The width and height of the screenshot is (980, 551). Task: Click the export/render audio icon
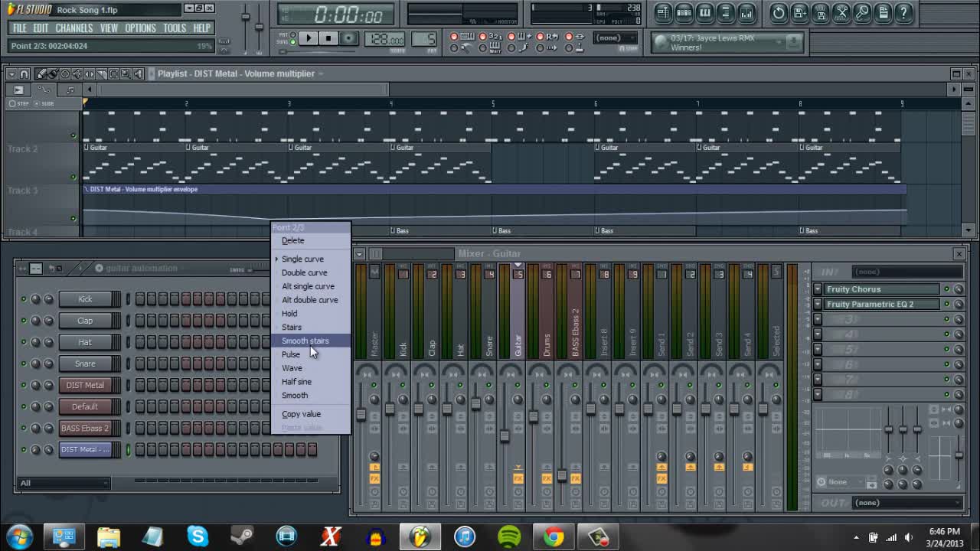point(821,12)
